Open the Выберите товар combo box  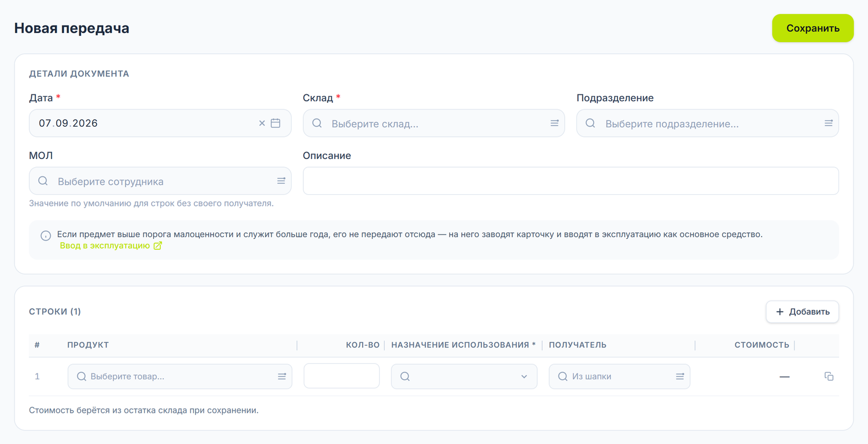(x=180, y=376)
